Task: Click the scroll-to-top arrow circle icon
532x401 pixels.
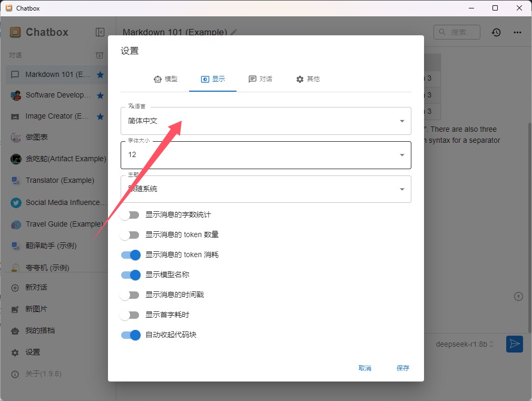Action: click(x=518, y=297)
